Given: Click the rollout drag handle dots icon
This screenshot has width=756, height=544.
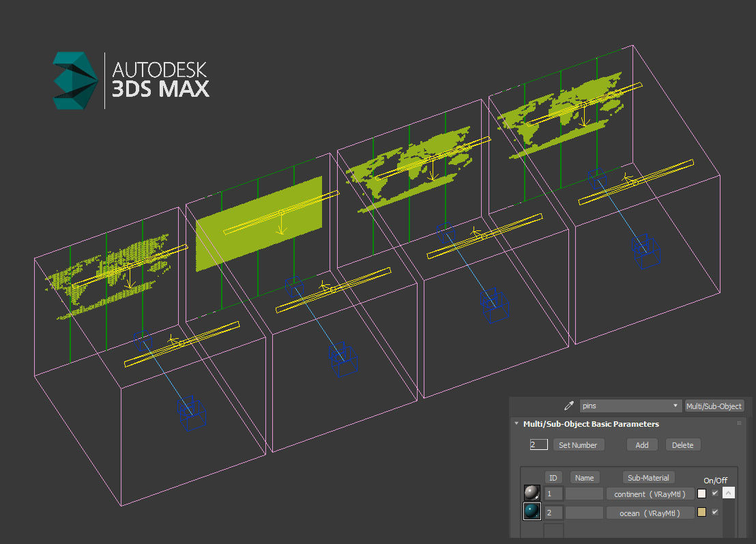Looking at the screenshot, I should point(739,423).
